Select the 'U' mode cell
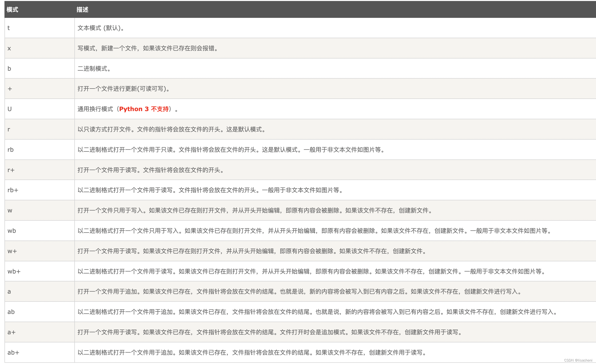The image size is (596, 364). tap(10, 109)
